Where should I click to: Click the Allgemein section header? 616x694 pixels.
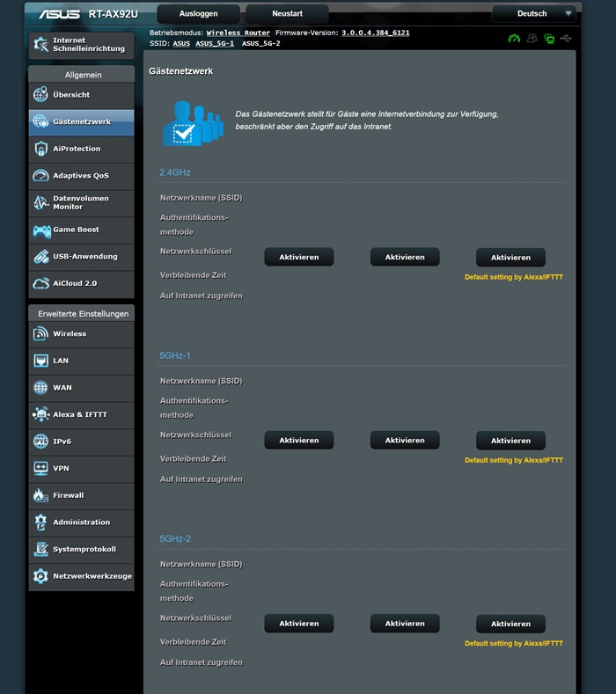(x=84, y=75)
